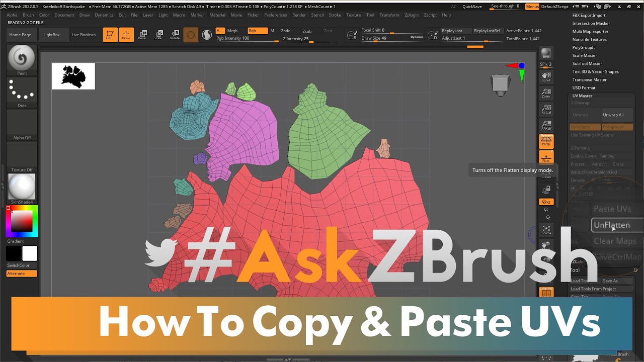Switch to Rotate gizmo mode
This screenshot has width=644, height=362.
click(x=175, y=35)
